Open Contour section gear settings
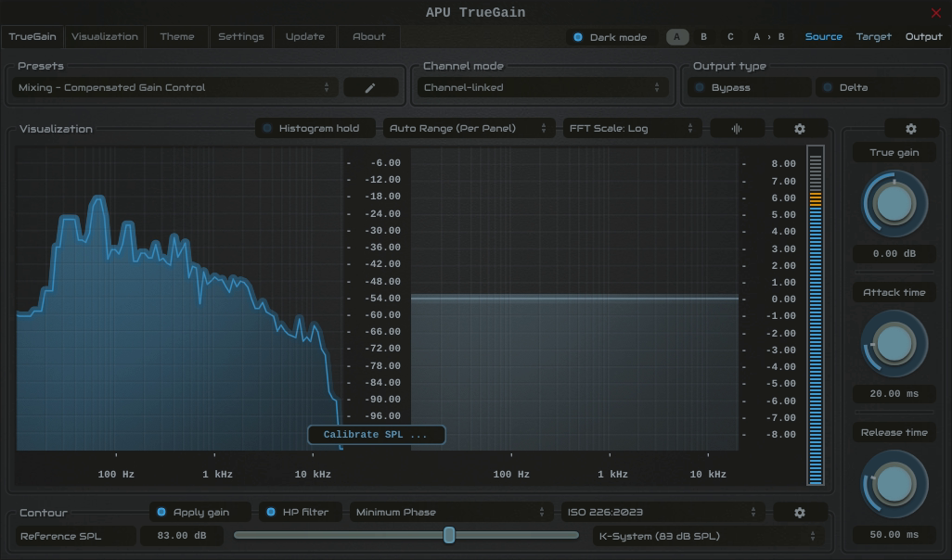Screen dimensions: 952x560 [800, 513]
